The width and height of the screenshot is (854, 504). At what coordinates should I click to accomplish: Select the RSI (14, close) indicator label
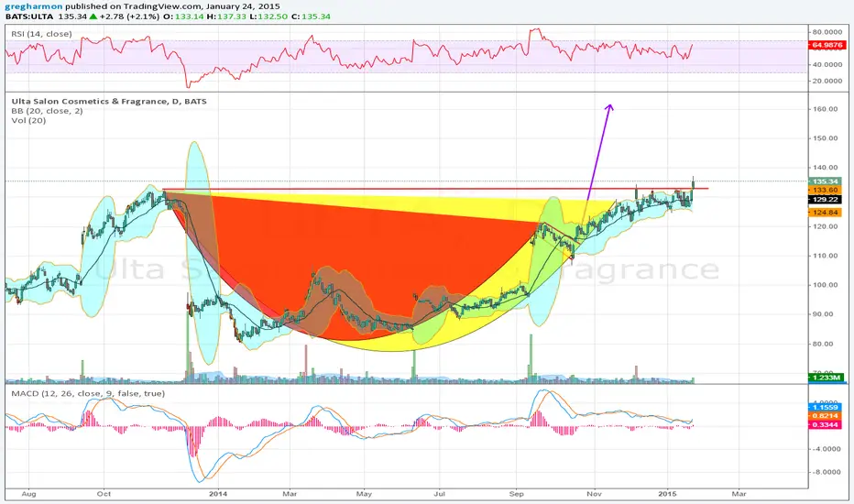(x=41, y=34)
